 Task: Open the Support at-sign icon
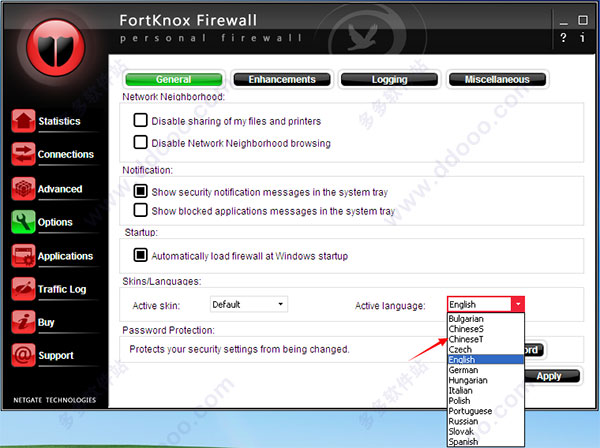(23, 355)
